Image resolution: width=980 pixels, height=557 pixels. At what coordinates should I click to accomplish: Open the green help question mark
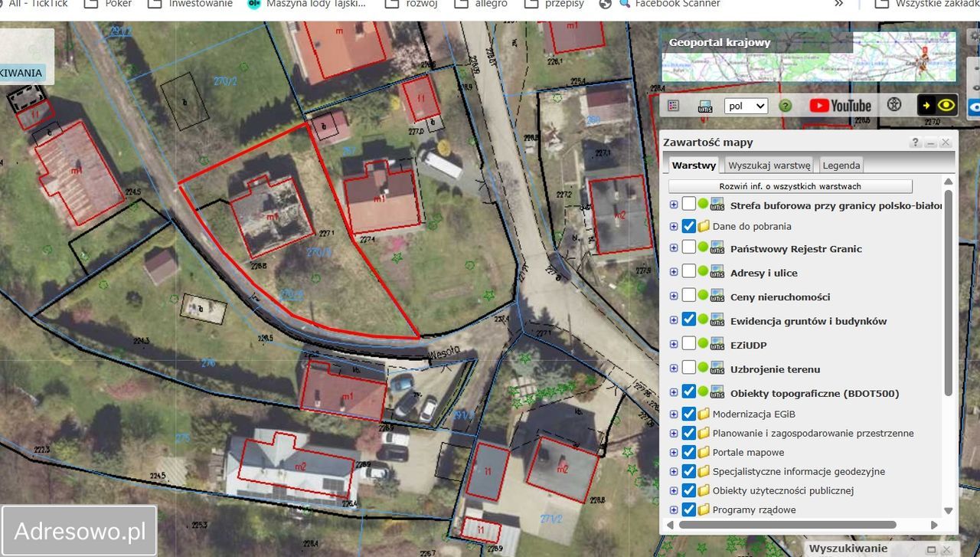(785, 106)
